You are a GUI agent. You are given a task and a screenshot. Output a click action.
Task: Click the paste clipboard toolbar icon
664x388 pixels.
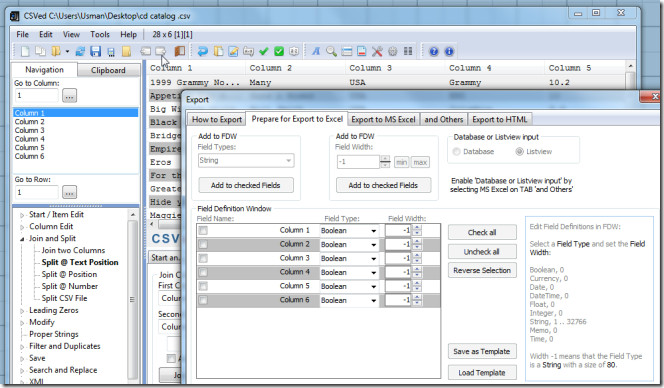coord(218,51)
